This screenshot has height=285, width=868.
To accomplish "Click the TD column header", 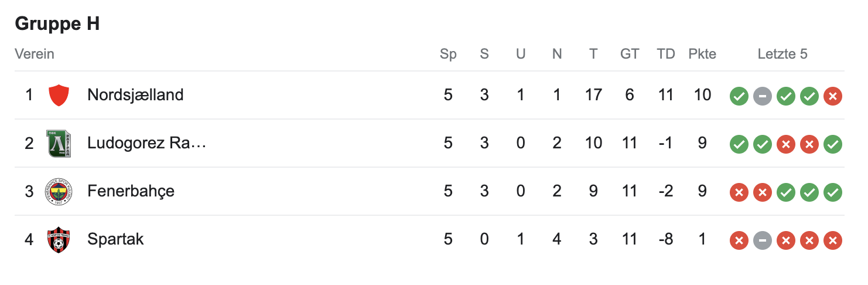I will (x=666, y=54).
